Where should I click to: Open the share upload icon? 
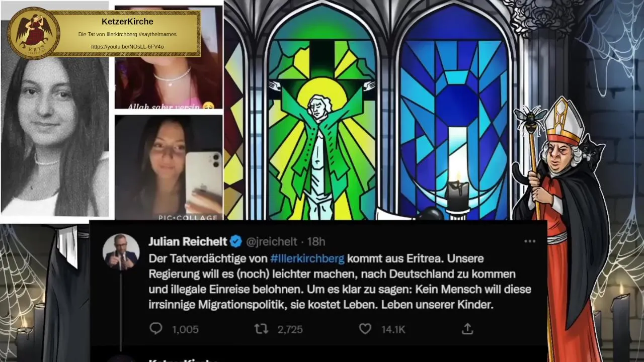coord(467,329)
